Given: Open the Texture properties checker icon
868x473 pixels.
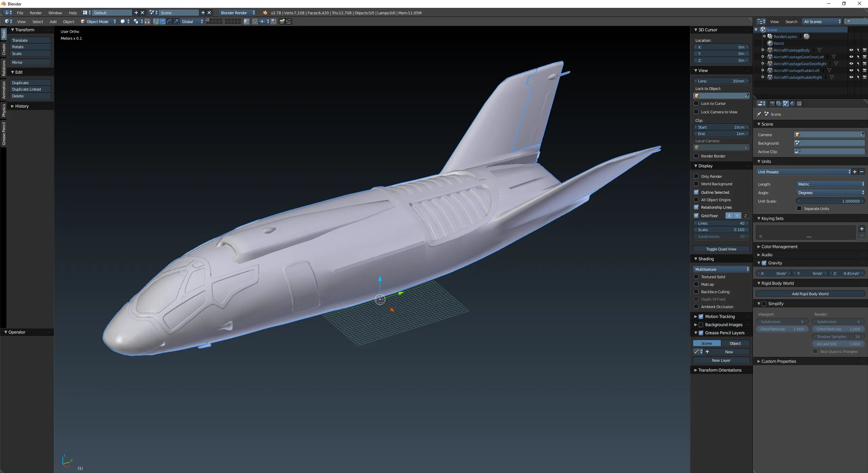Looking at the screenshot, I should coord(799,103).
